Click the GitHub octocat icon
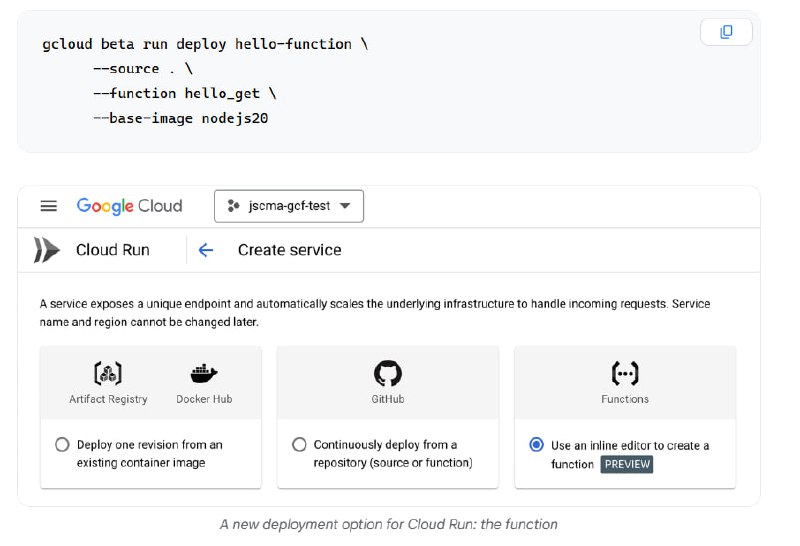Image resolution: width=800 pixels, height=546 pixels. coord(388,374)
